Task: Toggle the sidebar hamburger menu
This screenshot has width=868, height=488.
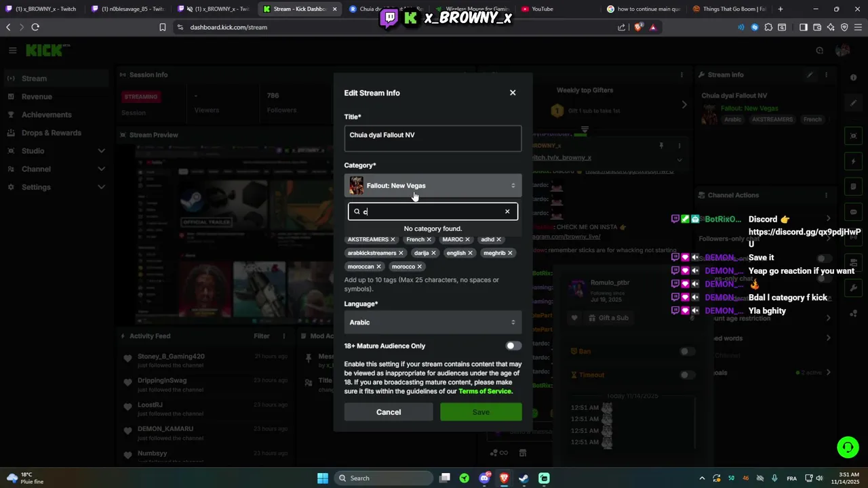Action: [12, 50]
